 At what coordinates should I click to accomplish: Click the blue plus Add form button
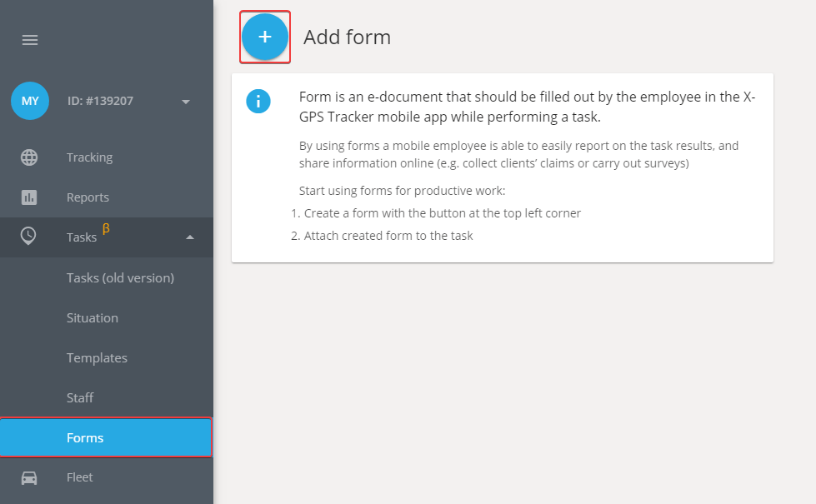(265, 37)
